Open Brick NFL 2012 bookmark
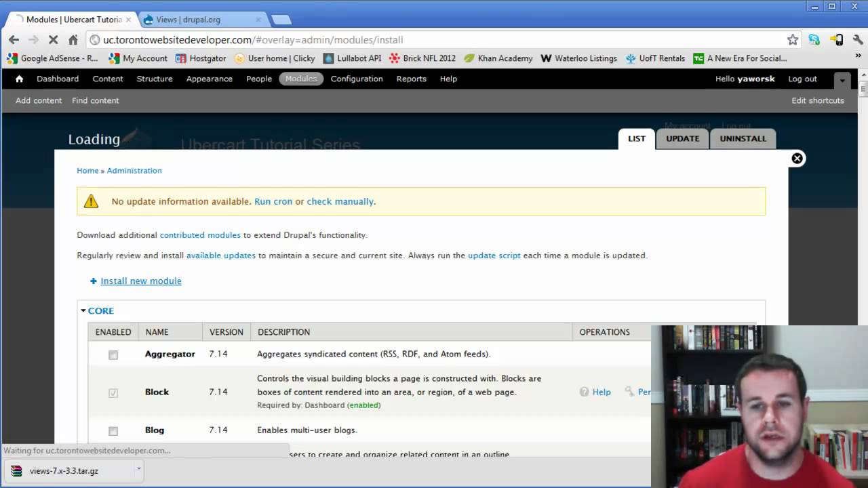 pyautogui.click(x=422, y=58)
